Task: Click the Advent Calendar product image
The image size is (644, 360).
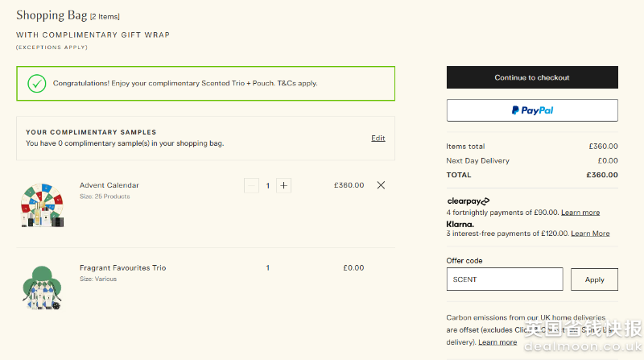Action: point(42,205)
